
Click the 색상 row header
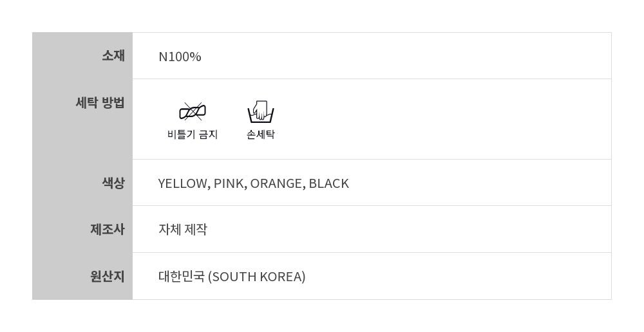pyautogui.click(x=113, y=183)
